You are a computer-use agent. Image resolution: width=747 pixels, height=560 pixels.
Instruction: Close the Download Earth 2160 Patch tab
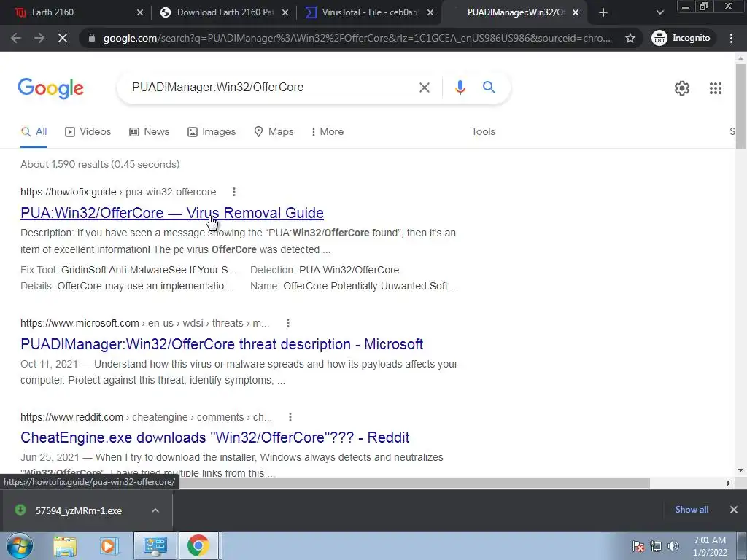pos(285,12)
